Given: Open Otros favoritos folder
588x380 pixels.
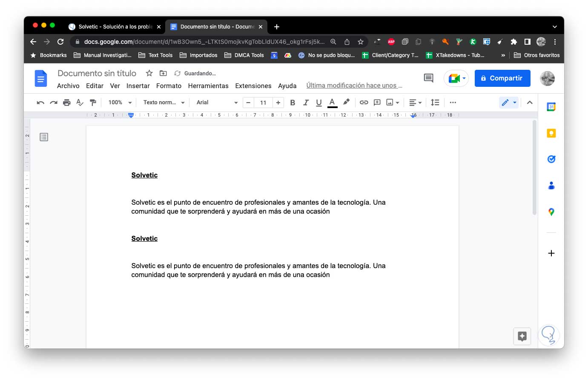Looking at the screenshot, I should point(537,55).
